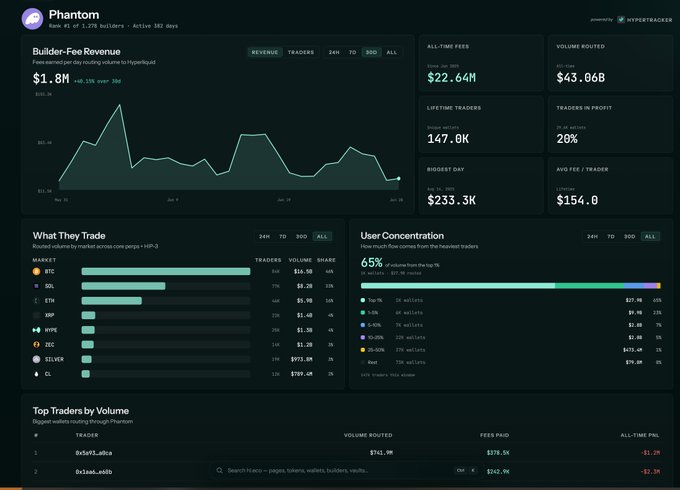Click the BTC volume bar
Image resolution: width=680 pixels, height=490 pixels.
pos(166,271)
